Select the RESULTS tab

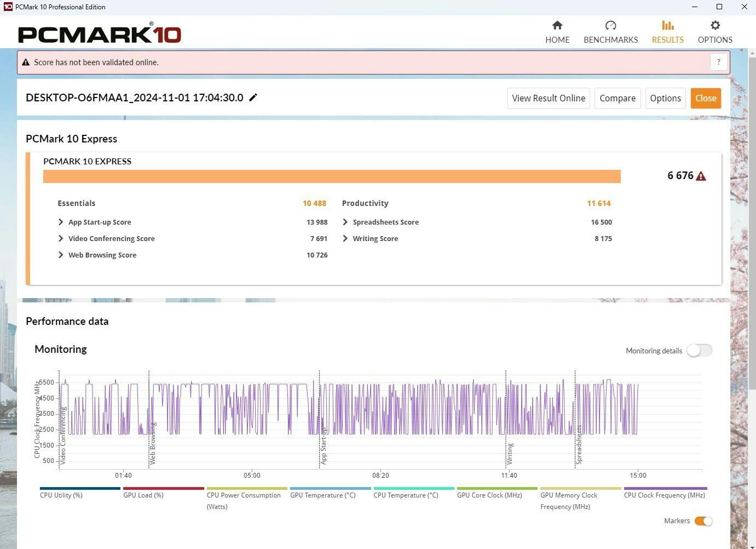tap(667, 32)
